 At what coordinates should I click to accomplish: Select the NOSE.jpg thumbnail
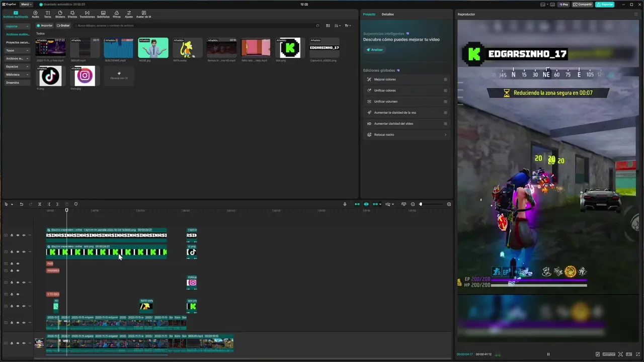pyautogui.click(x=153, y=48)
